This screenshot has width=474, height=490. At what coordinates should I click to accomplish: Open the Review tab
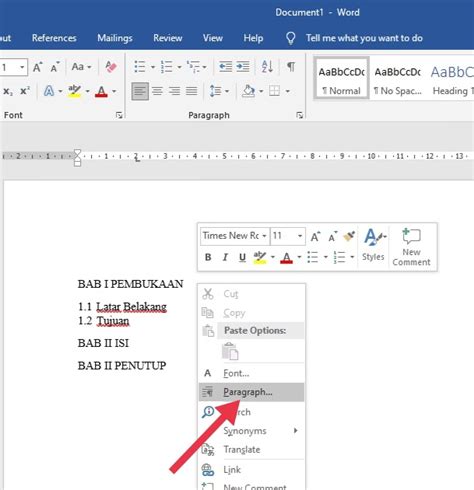[x=168, y=38]
